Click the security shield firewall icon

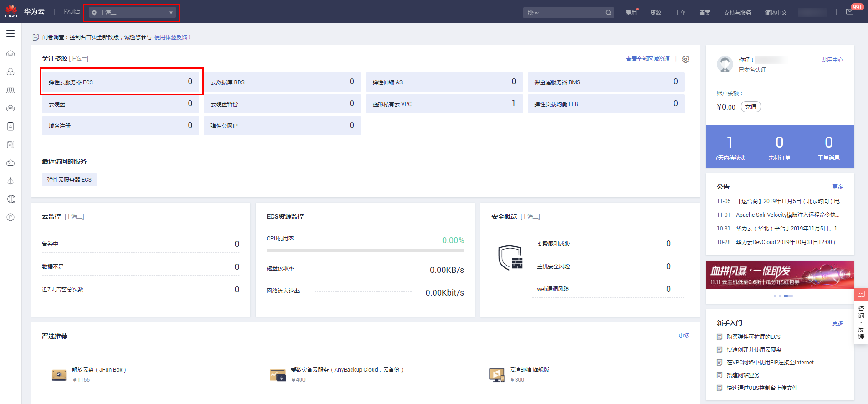[511, 258]
